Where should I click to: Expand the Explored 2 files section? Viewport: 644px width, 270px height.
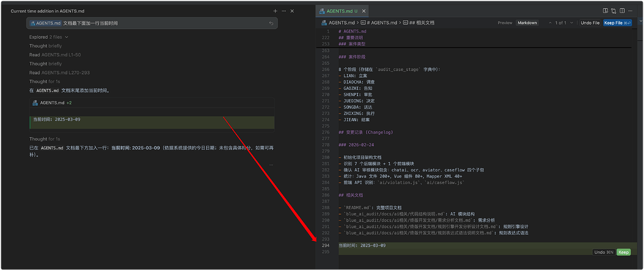click(49, 37)
